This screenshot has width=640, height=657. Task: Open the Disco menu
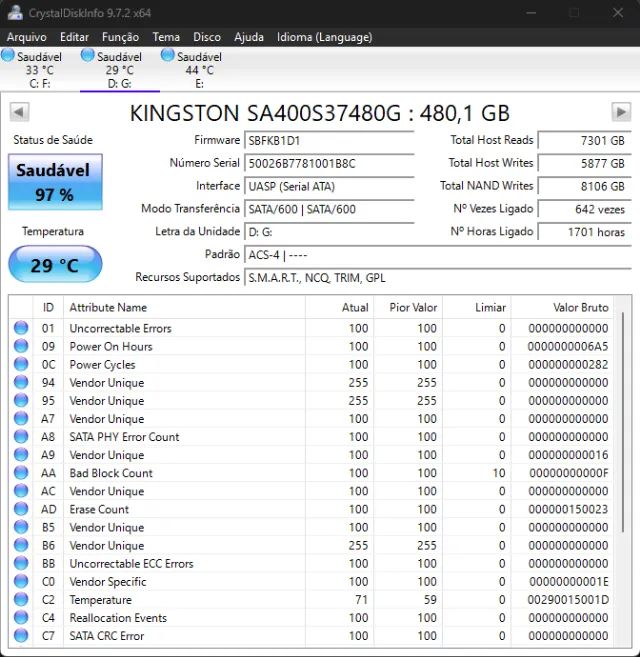click(207, 37)
